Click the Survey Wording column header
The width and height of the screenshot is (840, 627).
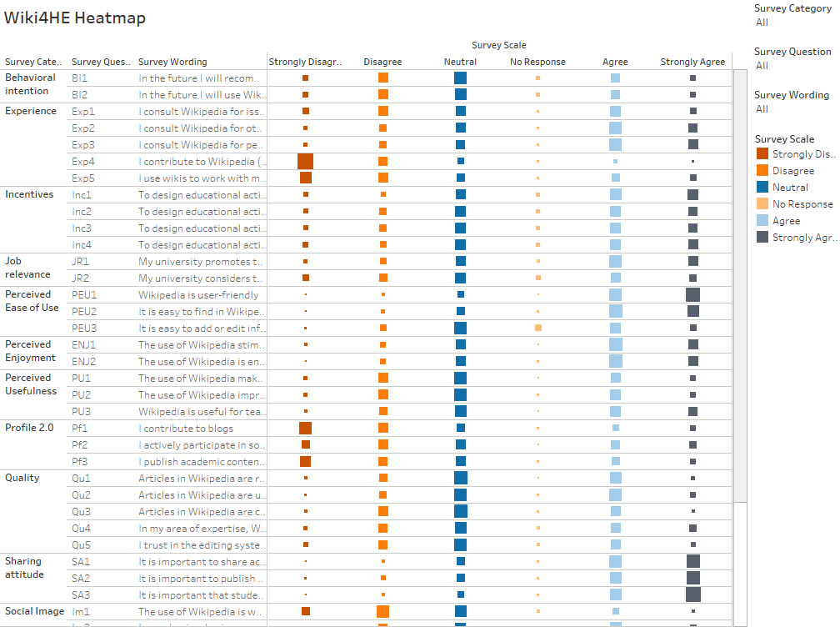coord(172,62)
